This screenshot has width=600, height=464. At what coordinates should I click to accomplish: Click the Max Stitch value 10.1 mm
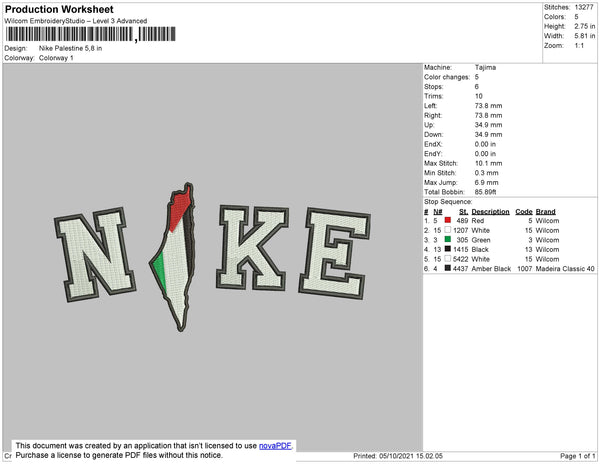pos(489,163)
